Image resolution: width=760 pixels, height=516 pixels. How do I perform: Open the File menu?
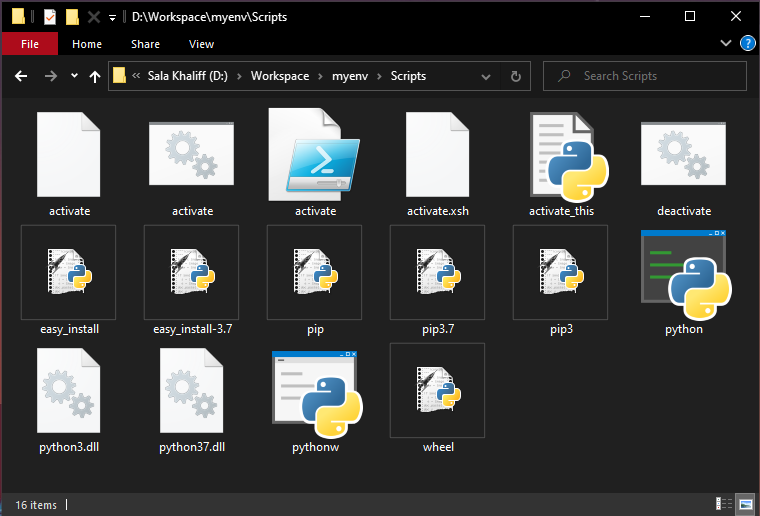30,44
